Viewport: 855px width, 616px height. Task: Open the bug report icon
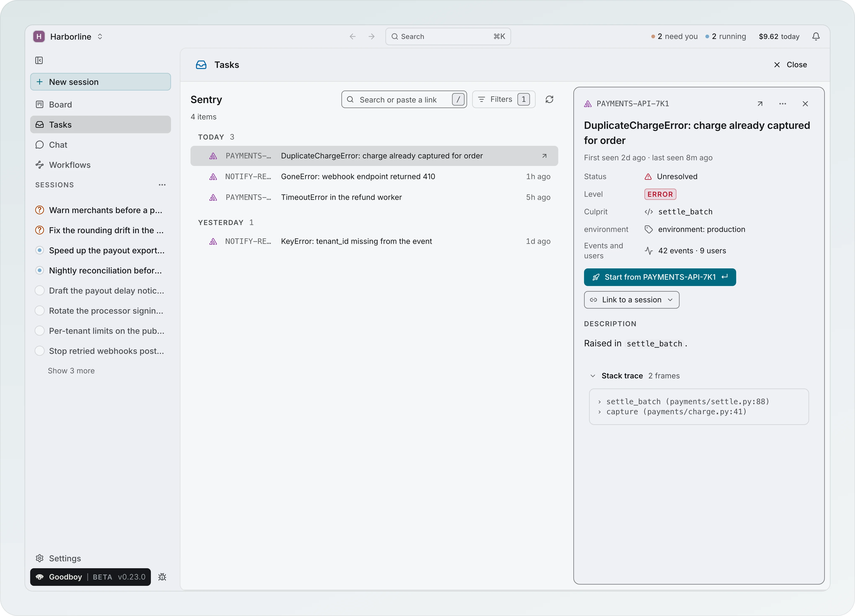pos(162,577)
